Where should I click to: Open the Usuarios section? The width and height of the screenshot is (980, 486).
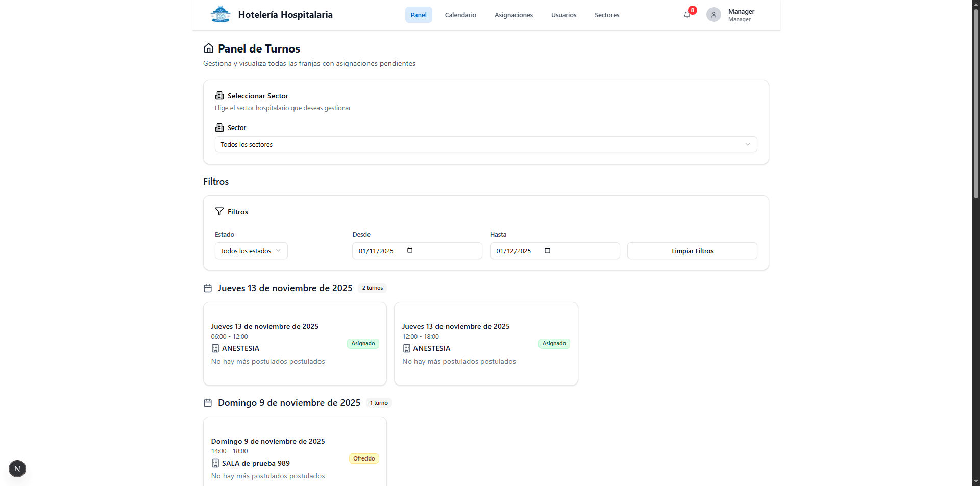click(563, 15)
